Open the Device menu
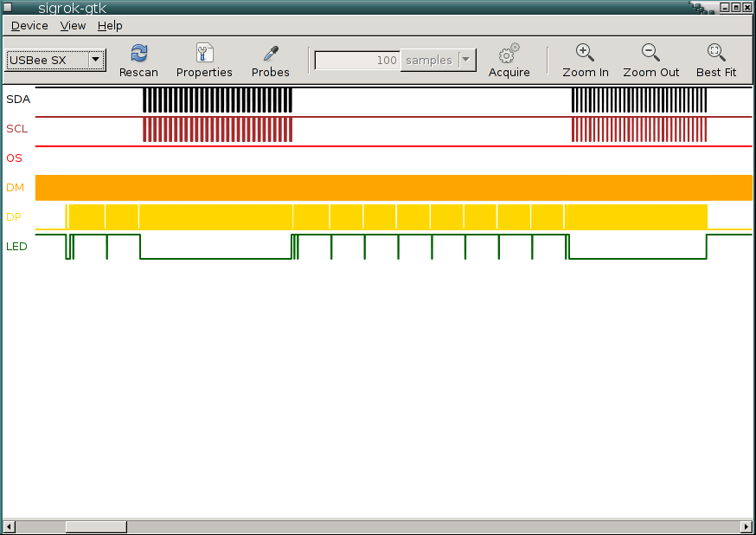 [x=29, y=26]
